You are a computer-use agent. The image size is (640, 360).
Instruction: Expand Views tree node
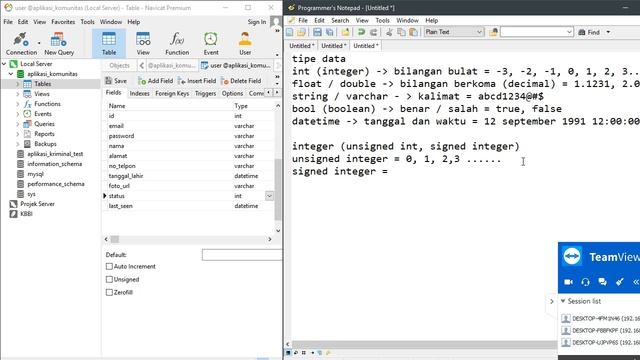pyautogui.click(x=18, y=94)
